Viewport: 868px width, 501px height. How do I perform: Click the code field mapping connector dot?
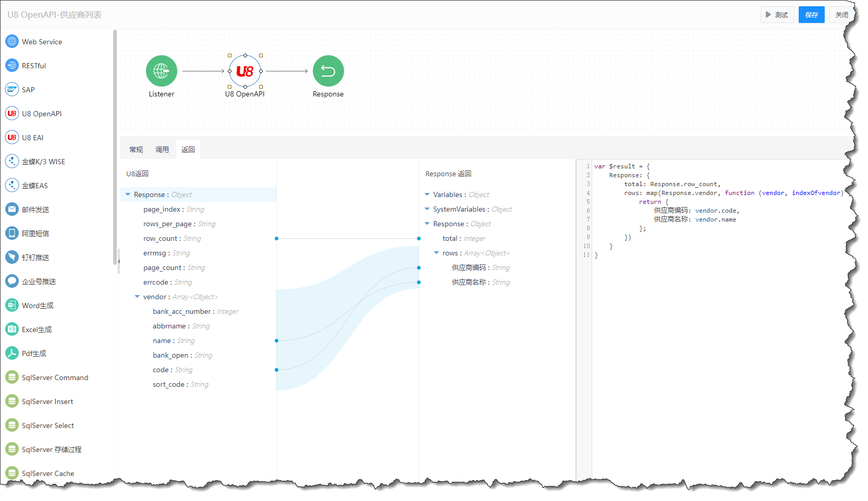[276, 370]
